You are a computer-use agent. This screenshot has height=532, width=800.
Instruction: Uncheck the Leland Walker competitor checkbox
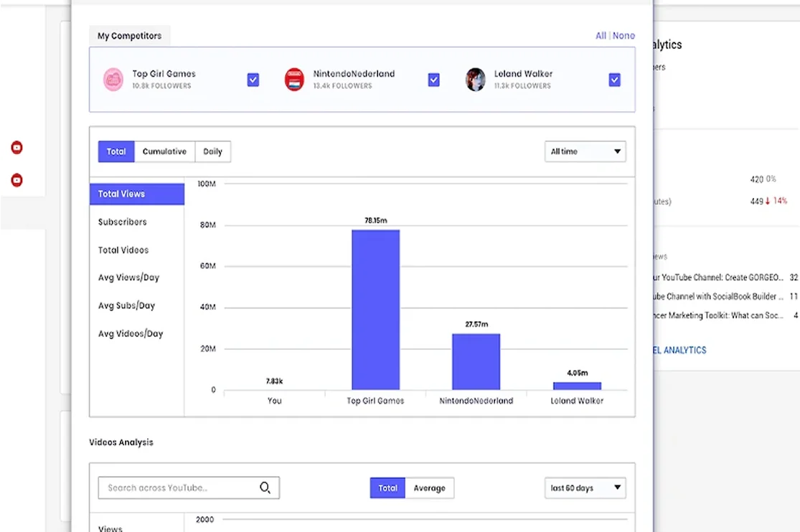(x=615, y=80)
